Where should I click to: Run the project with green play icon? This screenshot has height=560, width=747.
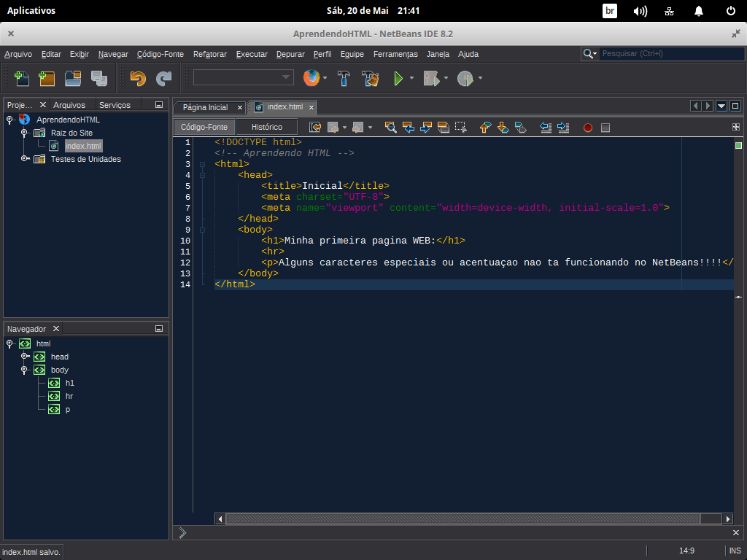[398, 78]
